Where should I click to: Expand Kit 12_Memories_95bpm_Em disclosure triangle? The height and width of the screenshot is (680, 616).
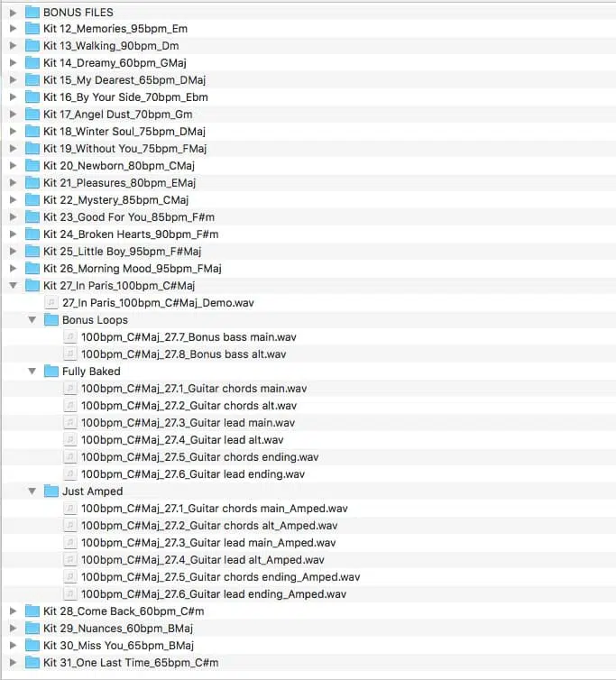click(13, 29)
